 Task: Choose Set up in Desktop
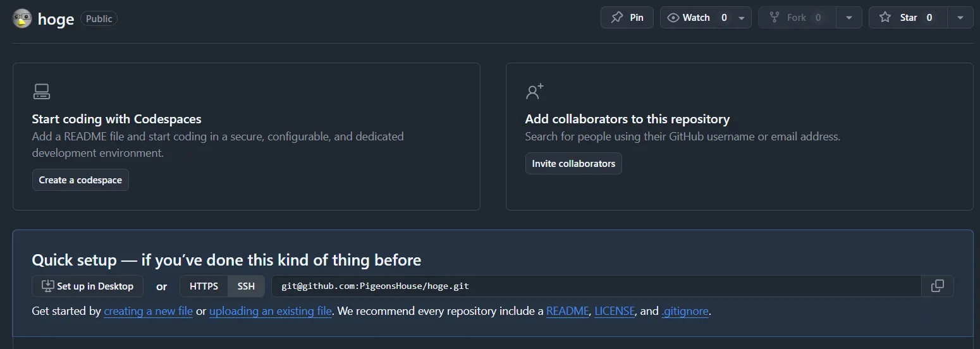pos(88,286)
